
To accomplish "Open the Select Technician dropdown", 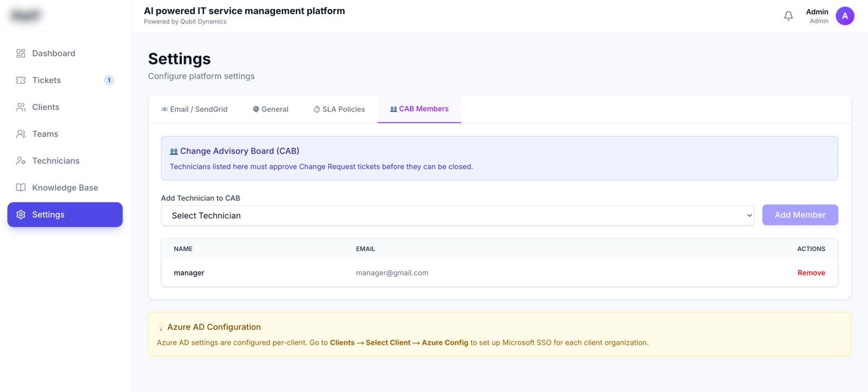I will click(457, 215).
